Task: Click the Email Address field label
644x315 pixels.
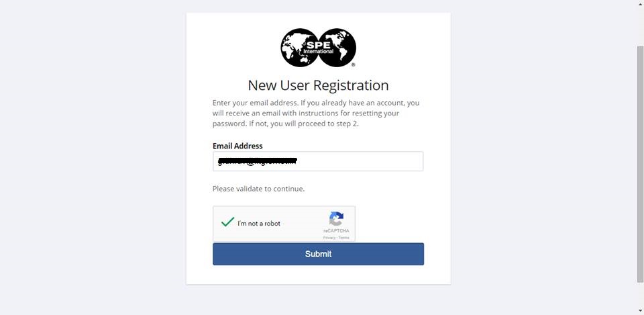Action: 237,146
